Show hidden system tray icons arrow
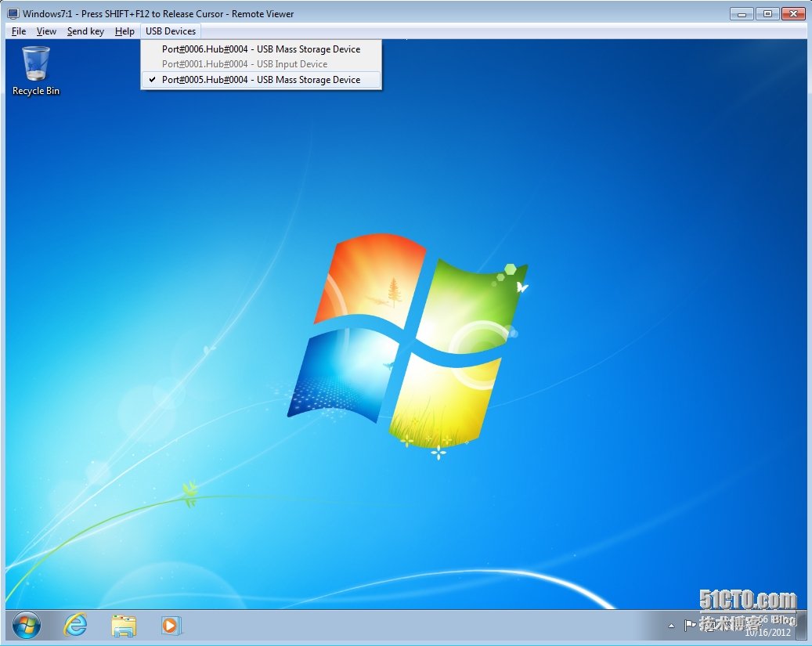Image resolution: width=812 pixels, height=646 pixels. [671, 626]
